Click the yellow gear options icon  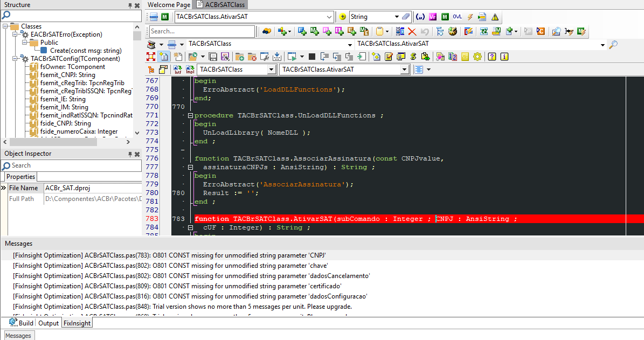click(477, 57)
